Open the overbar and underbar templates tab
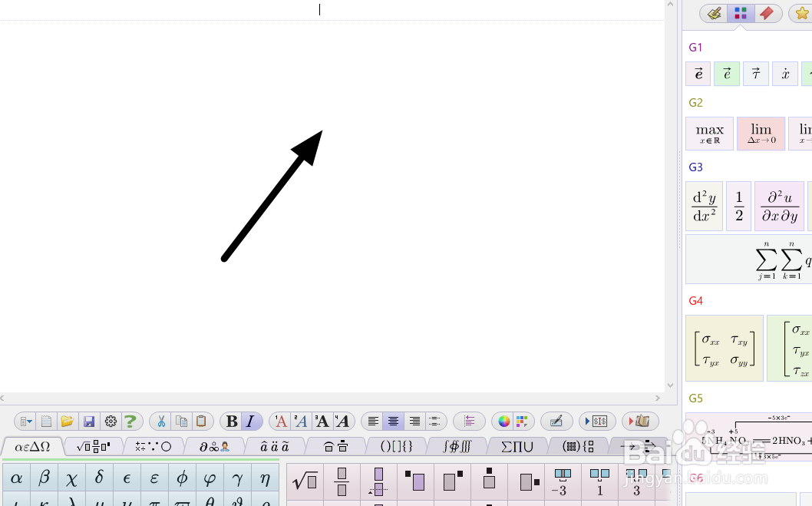 [335, 446]
